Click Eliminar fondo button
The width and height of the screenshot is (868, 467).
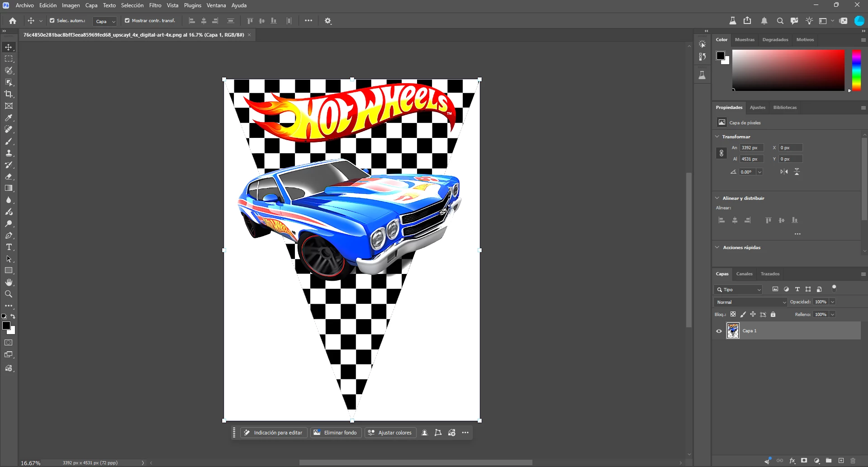coord(336,433)
